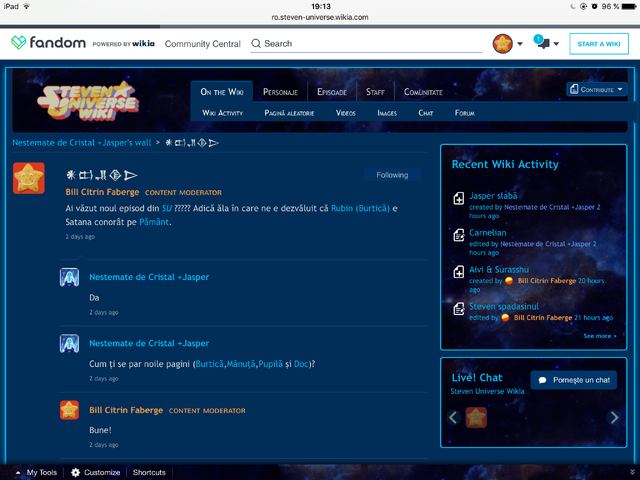Open the Episoade tab

(x=332, y=92)
